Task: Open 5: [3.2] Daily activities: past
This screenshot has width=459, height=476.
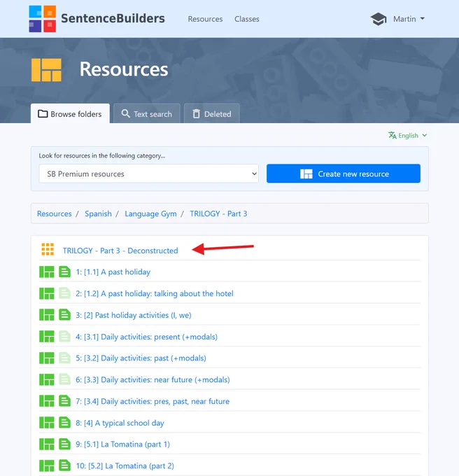Action: (x=141, y=358)
